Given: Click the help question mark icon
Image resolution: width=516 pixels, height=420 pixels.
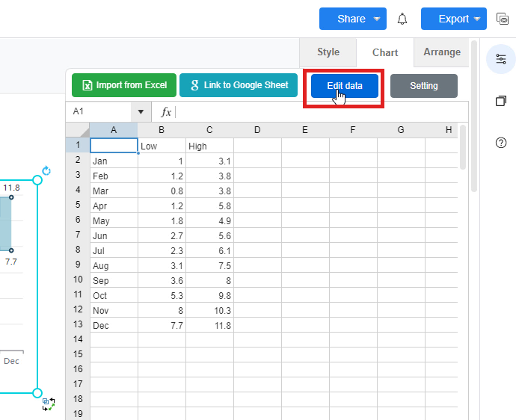Looking at the screenshot, I should point(501,143).
